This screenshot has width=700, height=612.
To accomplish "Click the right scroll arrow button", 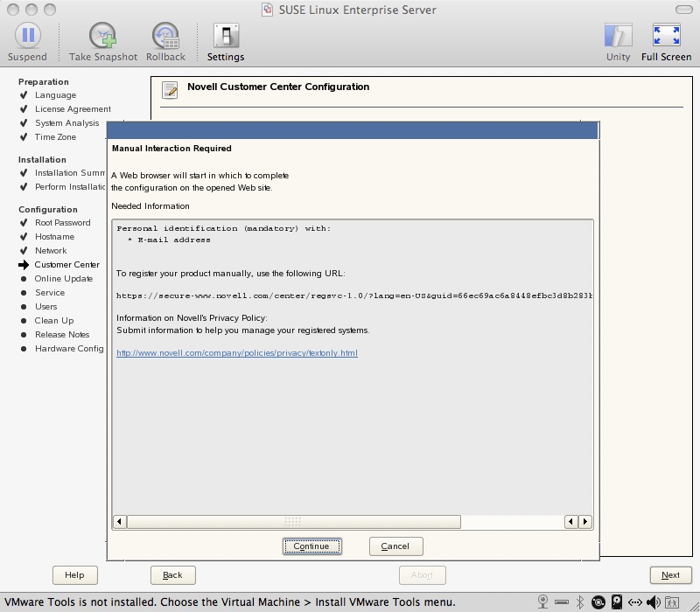I will [x=585, y=521].
